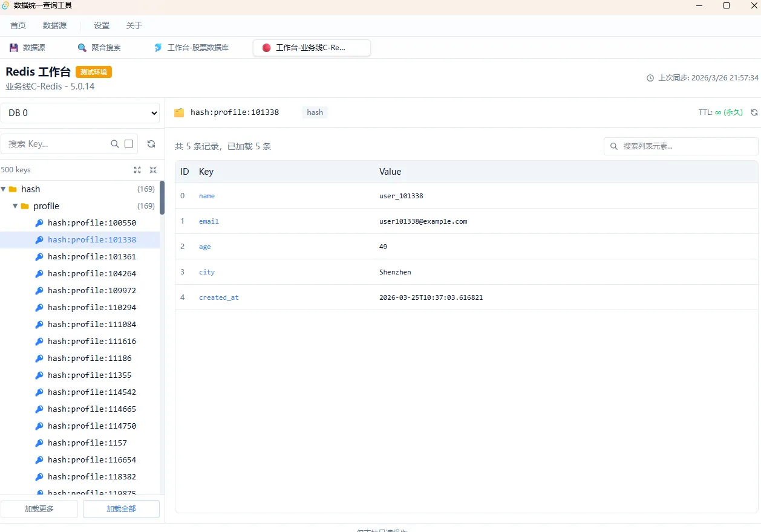Open the email field link in the table
This screenshot has height=532, width=761.
pos(209,221)
